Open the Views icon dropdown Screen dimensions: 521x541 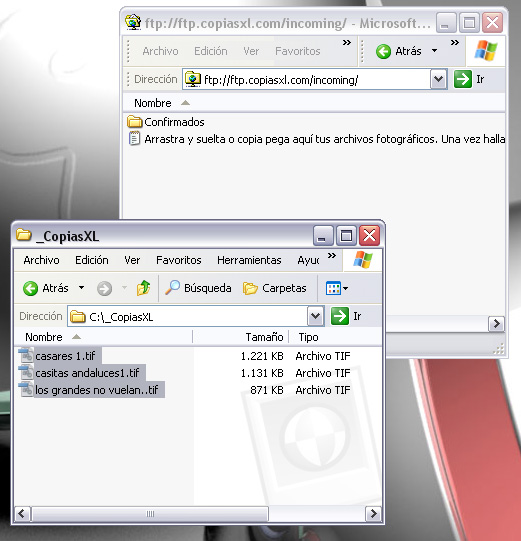tap(337, 288)
